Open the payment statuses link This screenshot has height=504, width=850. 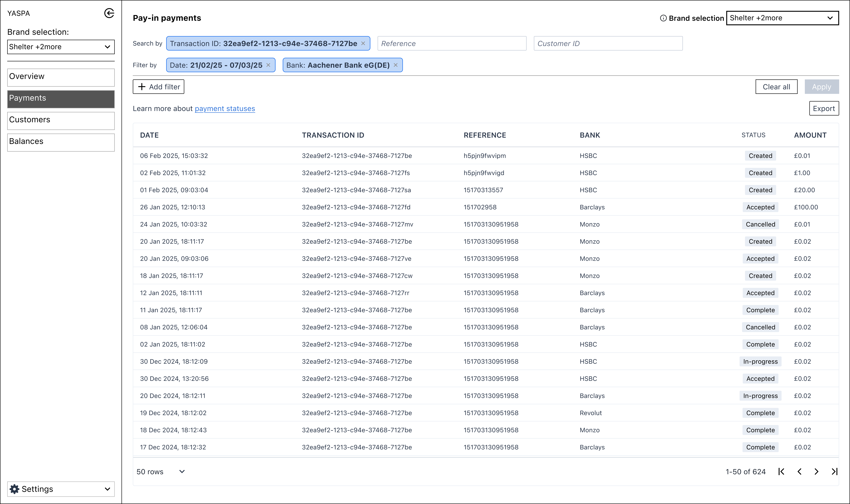pyautogui.click(x=225, y=109)
